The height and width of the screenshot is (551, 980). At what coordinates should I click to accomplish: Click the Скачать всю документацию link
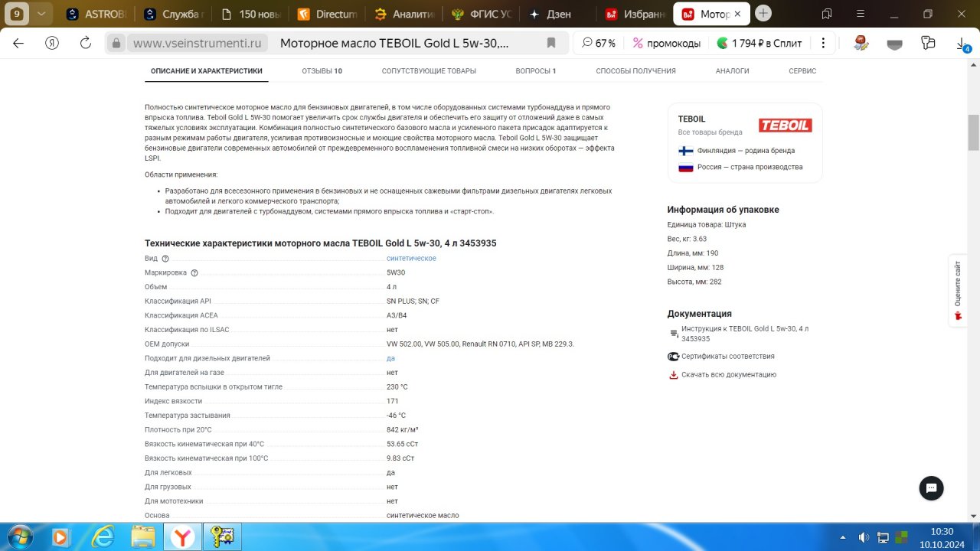pyautogui.click(x=728, y=375)
